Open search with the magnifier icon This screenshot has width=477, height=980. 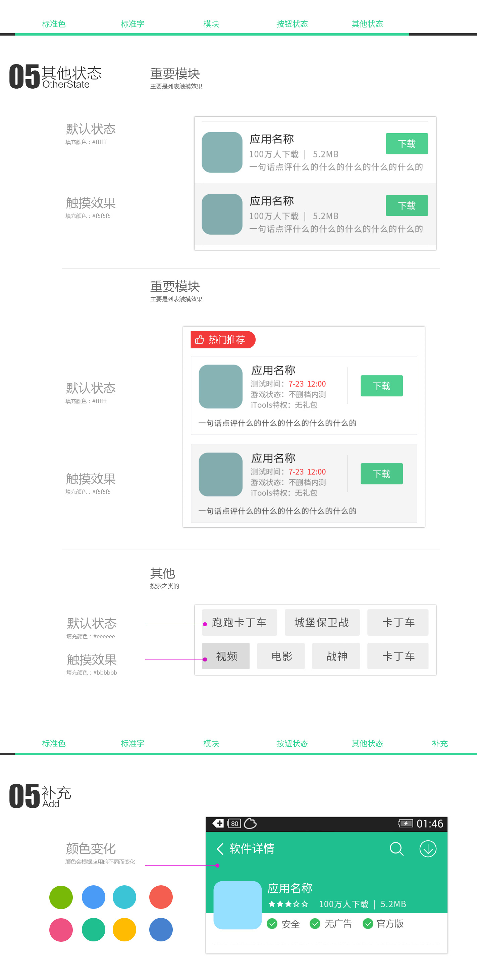tap(396, 849)
